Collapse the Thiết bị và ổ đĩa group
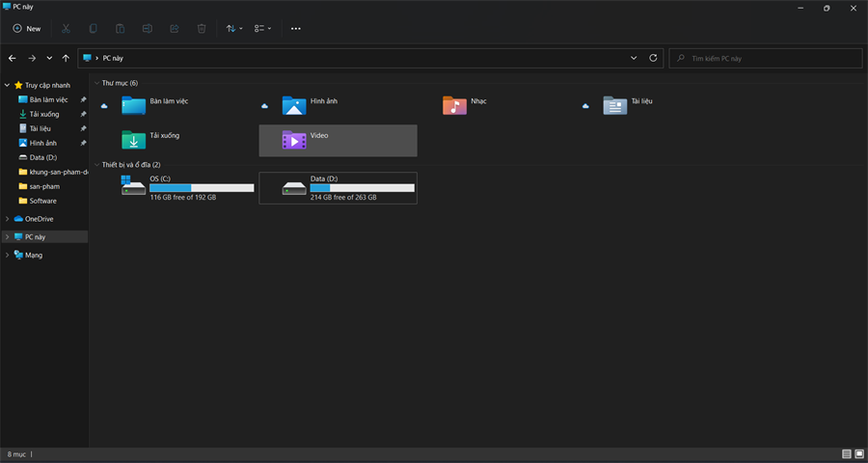This screenshot has width=868, height=463. tap(96, 165)
